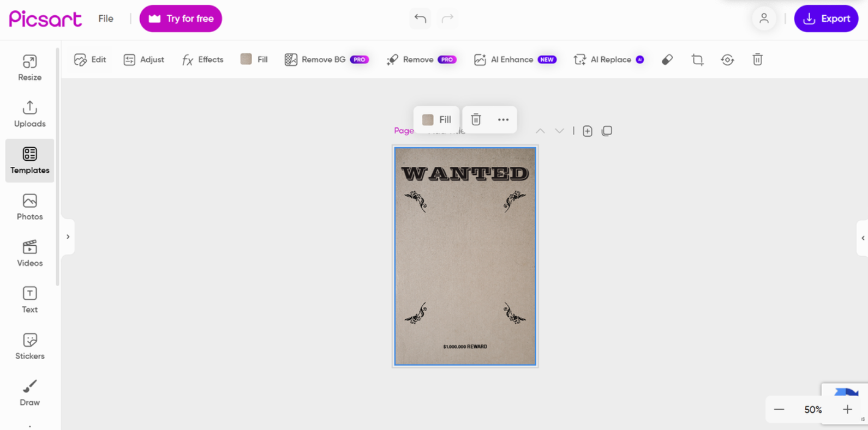This screenshot has height=430, width=868.
Task: Select the WANTED heading on poster
Action: click(x=465, y=173)
